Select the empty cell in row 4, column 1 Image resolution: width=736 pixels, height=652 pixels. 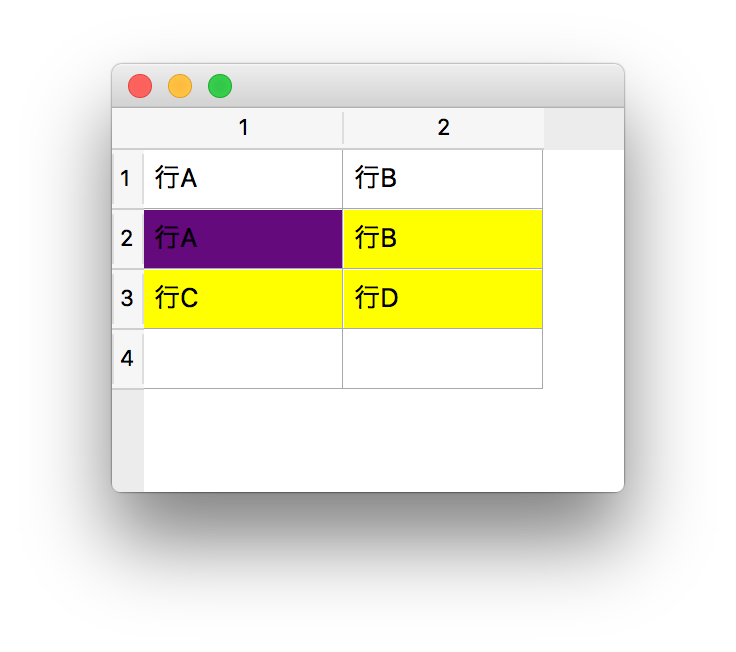point(243,359)
